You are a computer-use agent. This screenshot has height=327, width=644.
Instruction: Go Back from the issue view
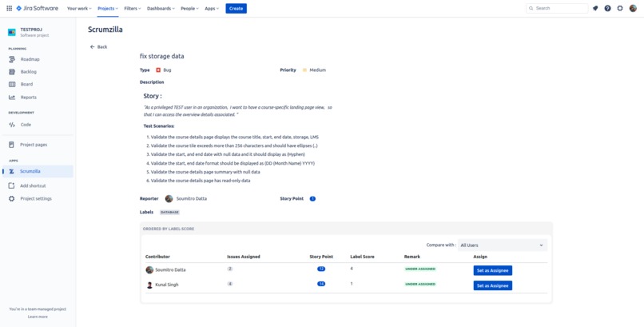(x=98, y=47)
